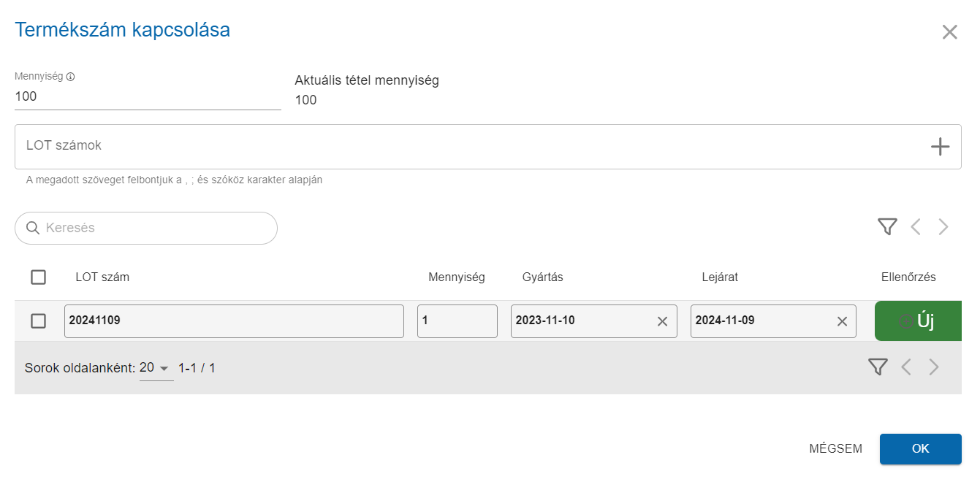
Task: Click the green Új verification button
Action: (x=918, y=321)
